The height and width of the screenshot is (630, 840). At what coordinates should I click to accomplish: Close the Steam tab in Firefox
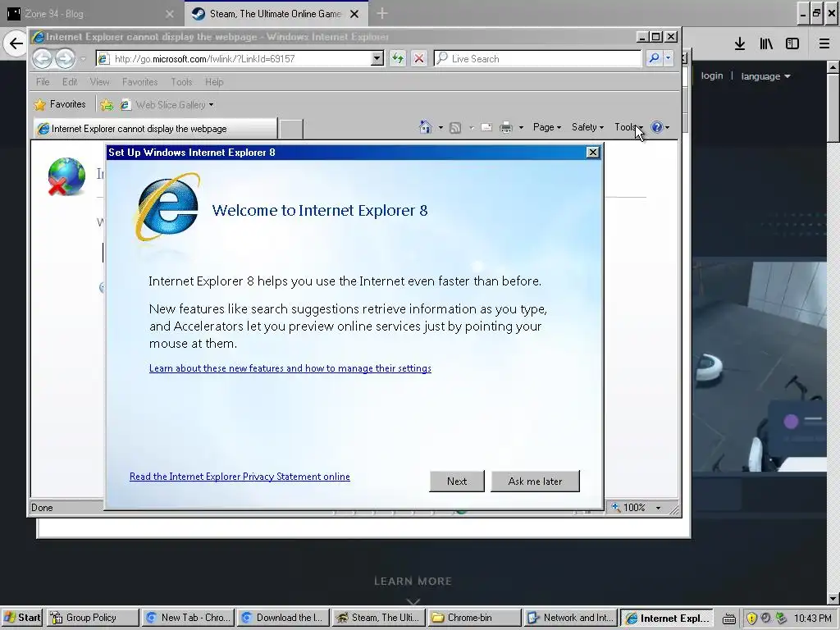coord(354,14)
